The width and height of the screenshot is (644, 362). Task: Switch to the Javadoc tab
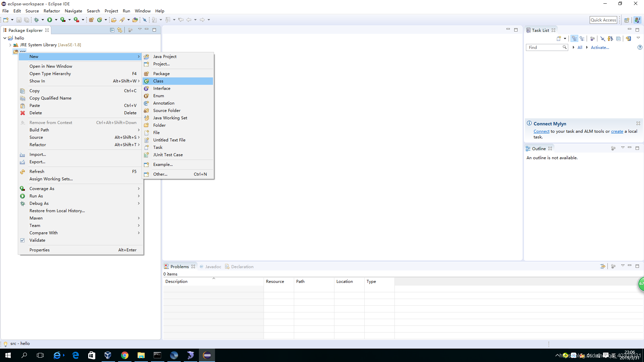[211, 266]
